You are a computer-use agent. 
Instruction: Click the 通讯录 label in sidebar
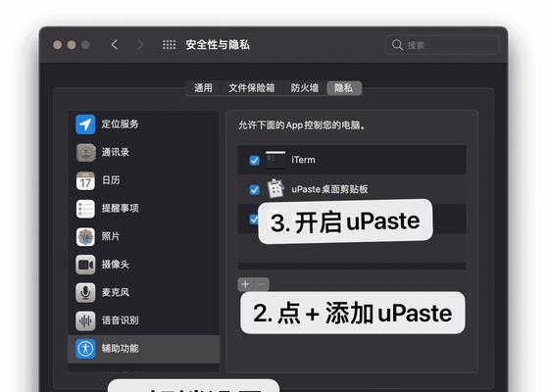116,153
